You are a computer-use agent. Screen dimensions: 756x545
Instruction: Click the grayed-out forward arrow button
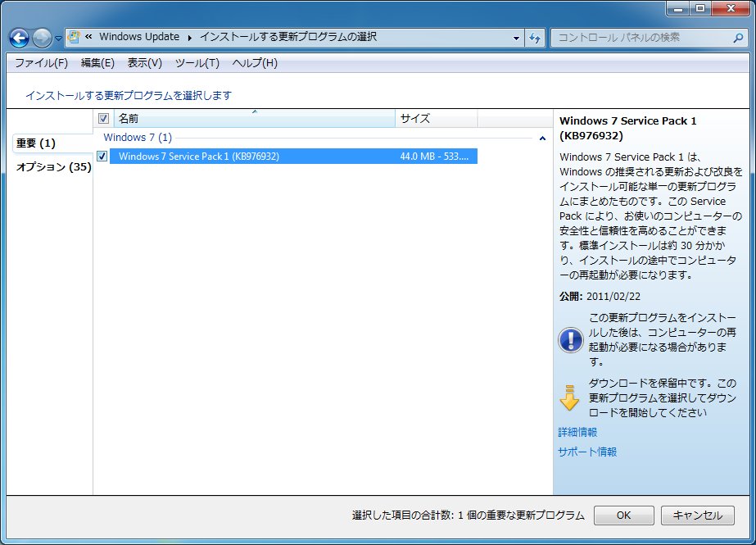[x=42, y=38]
